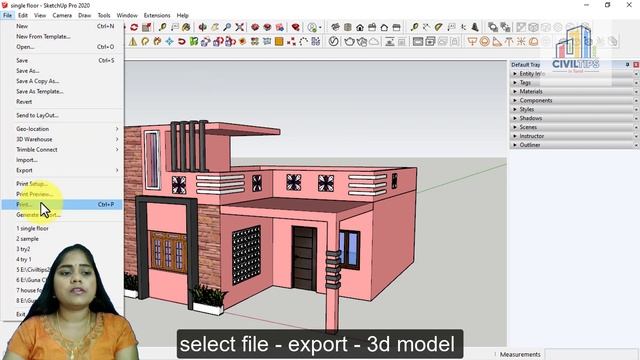The width and height of the screenshot is (640, 360).
Task: Open recent file 1 single floor
Action: point(62,228)
